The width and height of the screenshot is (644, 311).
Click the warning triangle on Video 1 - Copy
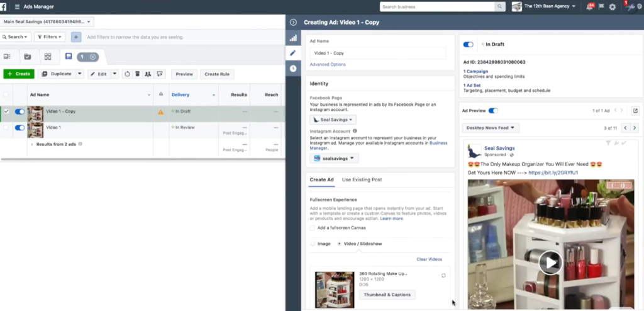(160, 112)
